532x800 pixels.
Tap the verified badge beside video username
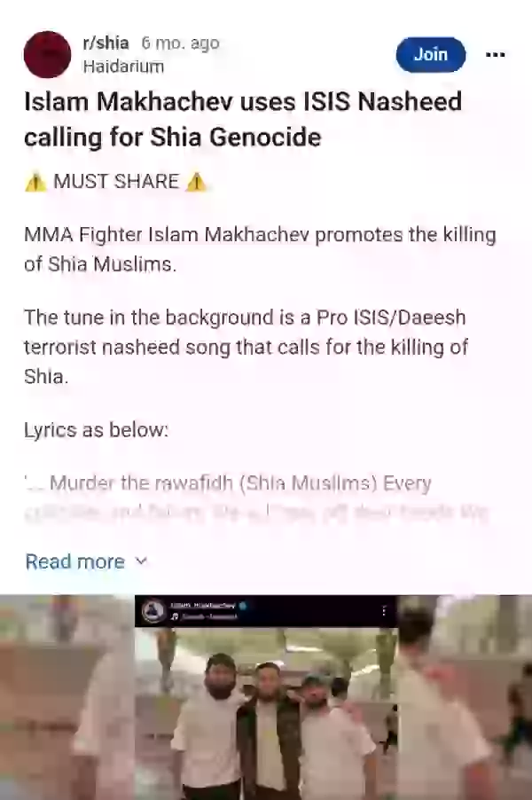[243, 606]
